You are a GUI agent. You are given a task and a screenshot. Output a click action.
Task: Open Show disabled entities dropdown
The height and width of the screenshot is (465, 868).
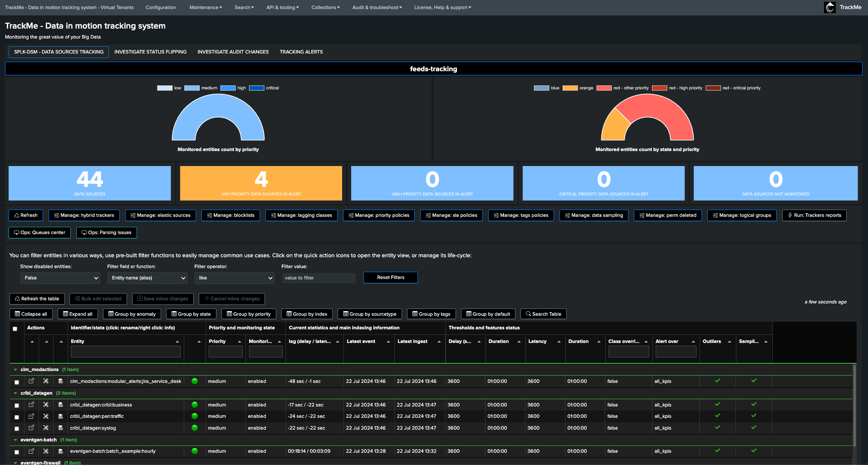tap(60, 278)
